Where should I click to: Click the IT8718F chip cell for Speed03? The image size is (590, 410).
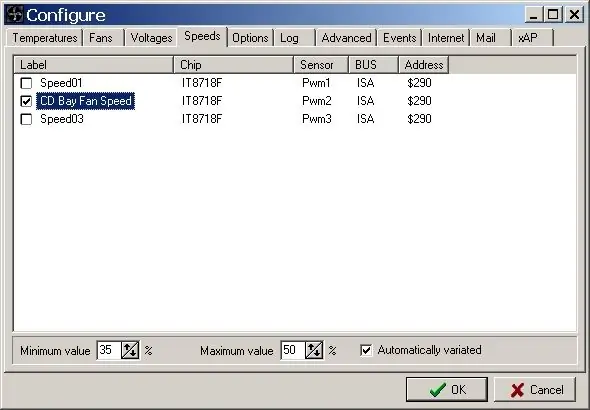(202, 119)
